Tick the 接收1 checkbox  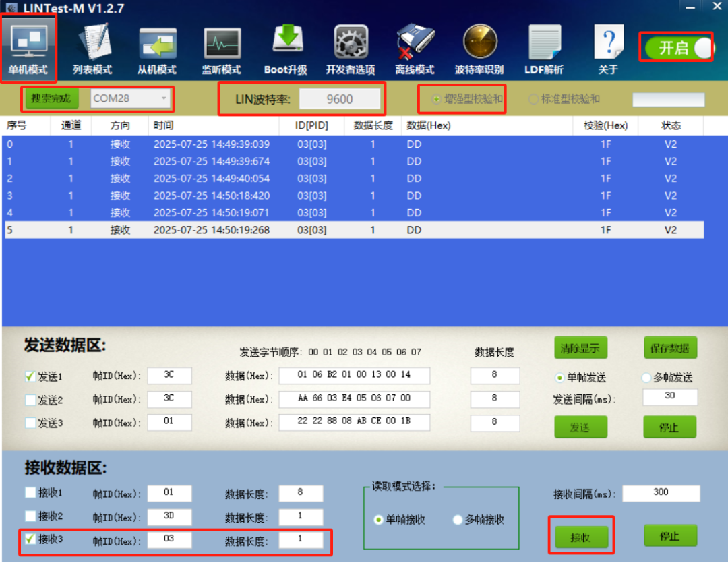click(x=30, y=492)
